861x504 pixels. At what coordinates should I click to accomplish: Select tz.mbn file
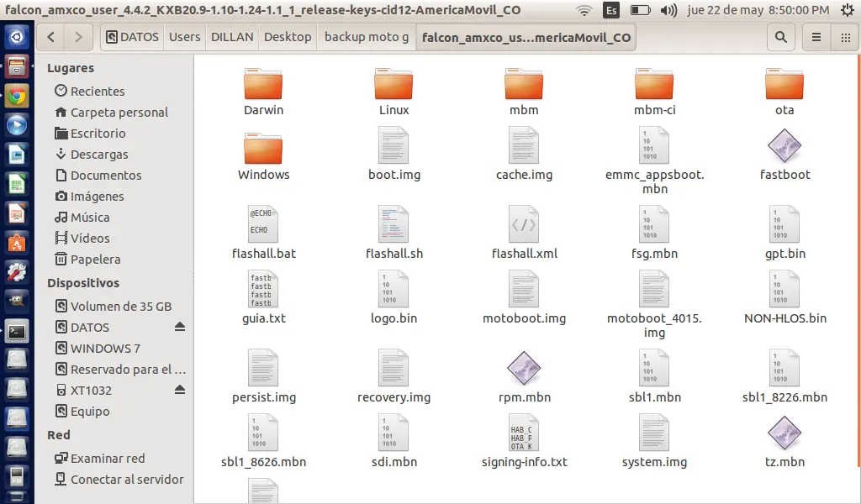(784, 442)
